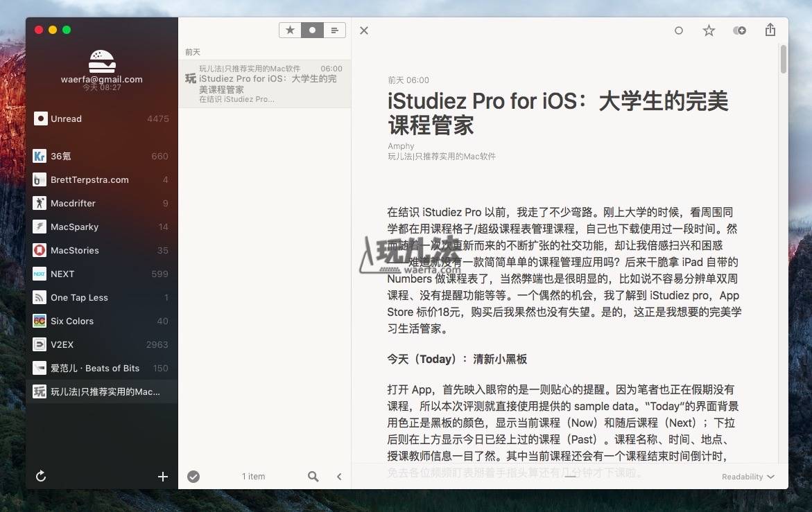
Task: Star the current article
Action: pos(709,30)
